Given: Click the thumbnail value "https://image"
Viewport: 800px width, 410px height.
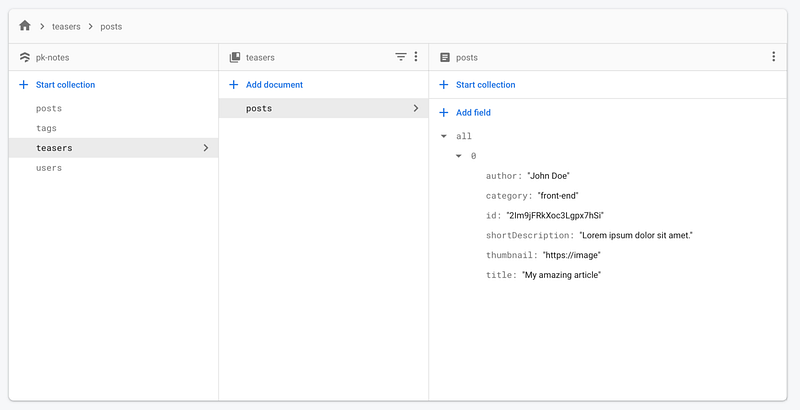Looking at the screenshot, I should pyautogui.click(x=572, y=255).
